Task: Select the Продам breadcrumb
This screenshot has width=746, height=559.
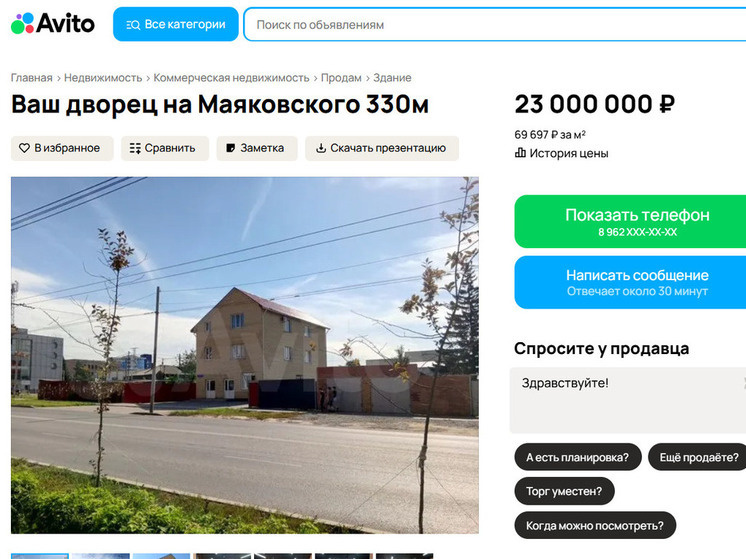Action: 341,78
